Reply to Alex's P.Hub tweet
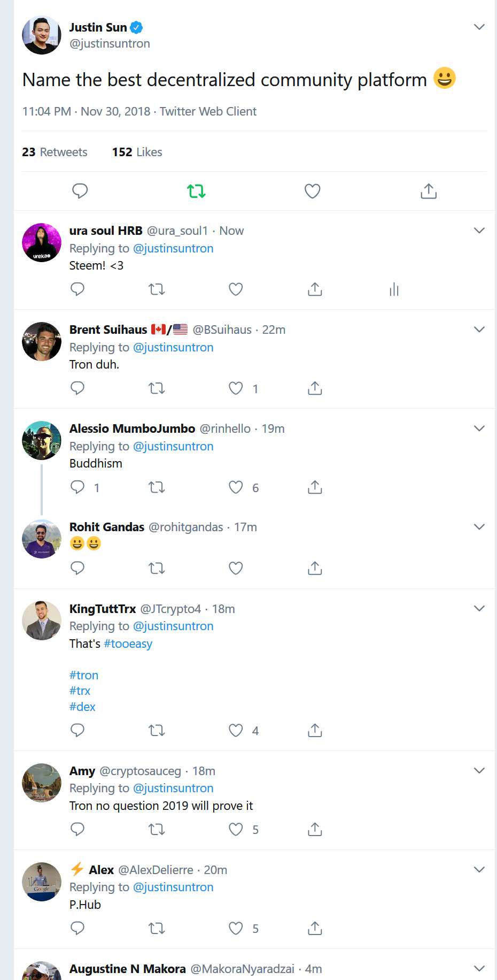497x980 pixels. [77, 929]
